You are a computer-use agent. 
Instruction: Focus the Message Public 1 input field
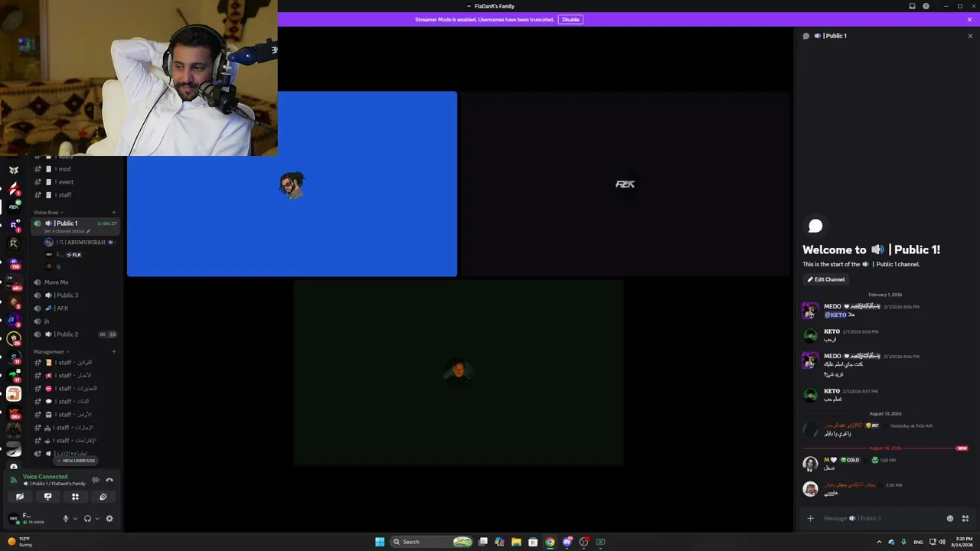(x=880, y=518)
